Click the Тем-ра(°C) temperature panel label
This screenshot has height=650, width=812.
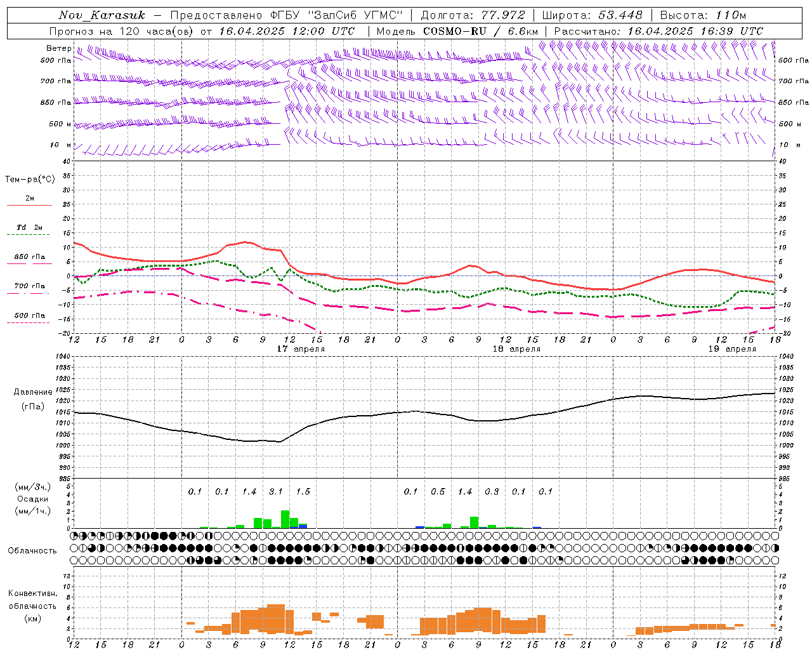point(30,180)
